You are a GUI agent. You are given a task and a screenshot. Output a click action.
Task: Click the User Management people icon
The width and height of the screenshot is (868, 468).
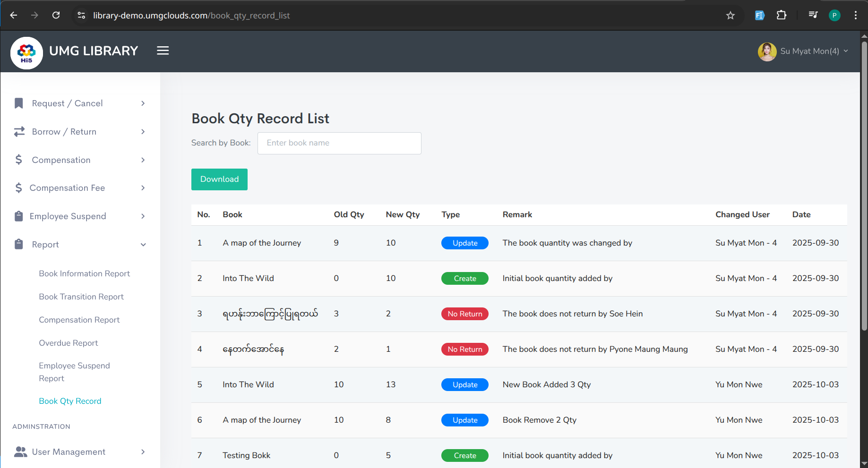tap(20, 452)
